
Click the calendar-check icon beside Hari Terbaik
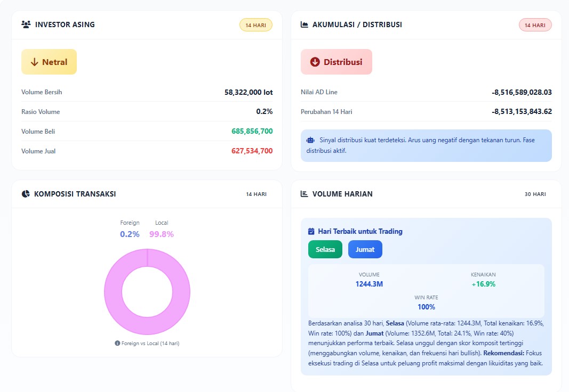point(311,231)
